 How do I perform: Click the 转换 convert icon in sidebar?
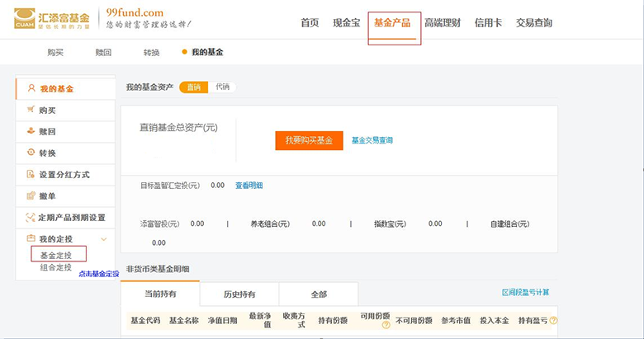coord(31,153)
